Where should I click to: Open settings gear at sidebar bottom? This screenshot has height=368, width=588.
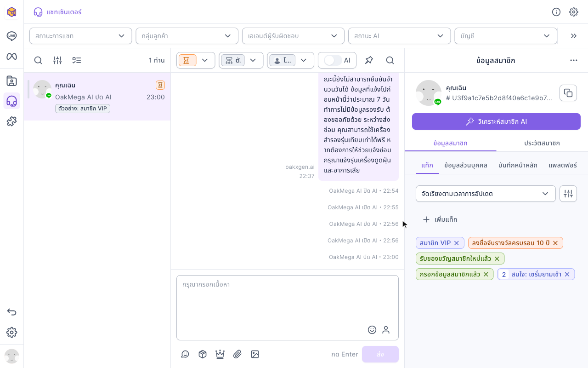(12, 332)
